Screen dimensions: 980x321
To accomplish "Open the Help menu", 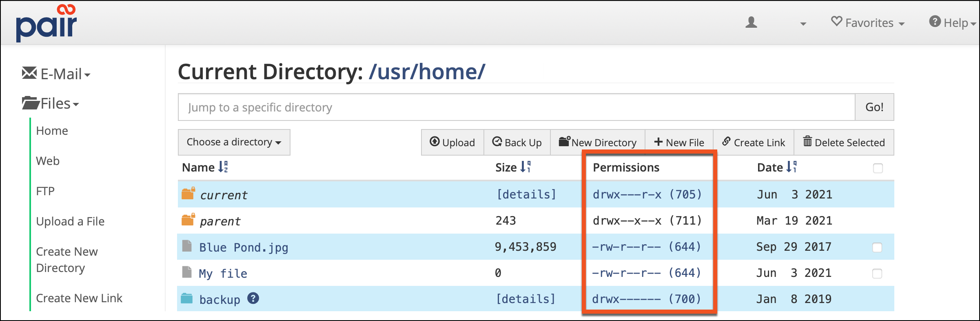I will [952, 22].
